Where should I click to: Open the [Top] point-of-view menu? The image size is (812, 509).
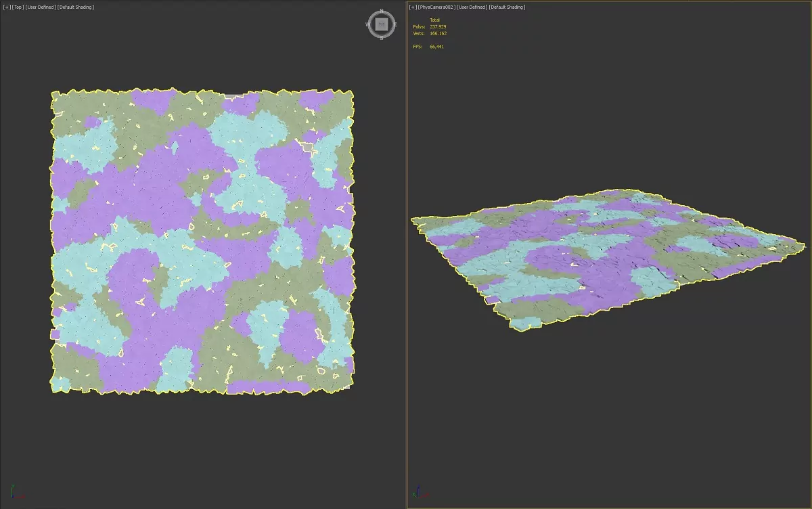coord(17,7)
